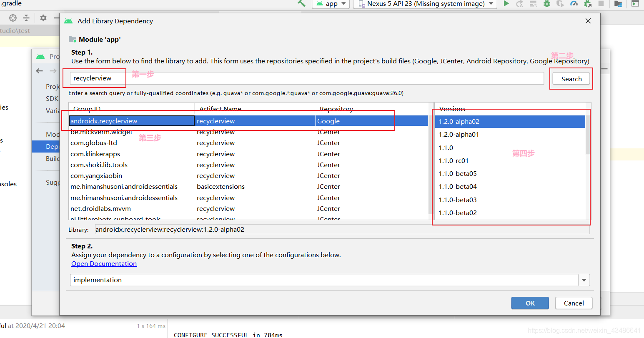This screenshot has height=338, width=644.
Task: Open the app run configuration dropdown
Action: click(x=331, y=4)
